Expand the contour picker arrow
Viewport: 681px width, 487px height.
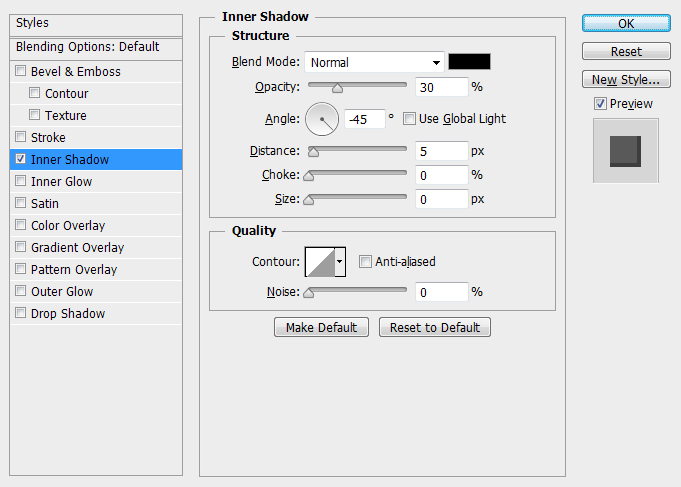[340, 262]
